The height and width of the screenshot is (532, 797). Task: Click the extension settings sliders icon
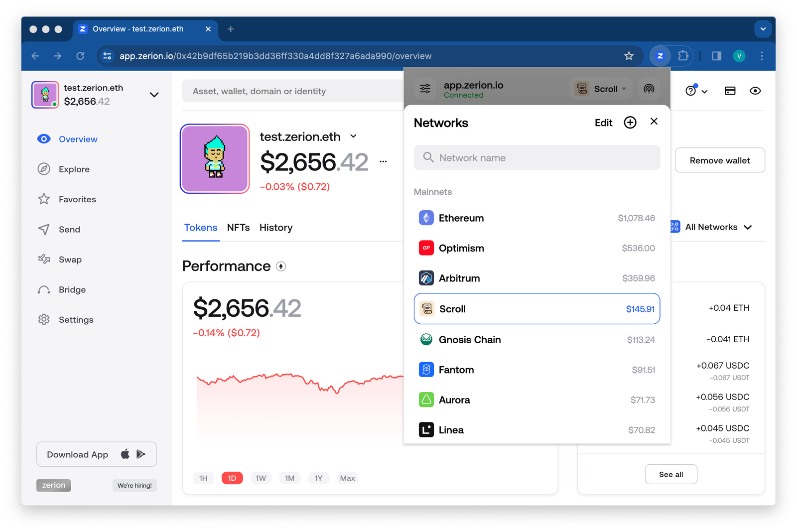pos(425,89)
